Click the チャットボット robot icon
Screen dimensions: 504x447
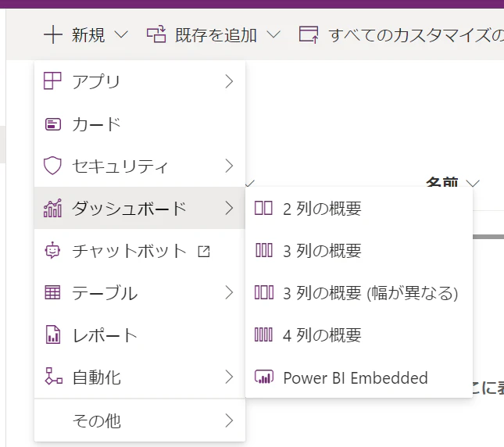[x=52, y=250]
